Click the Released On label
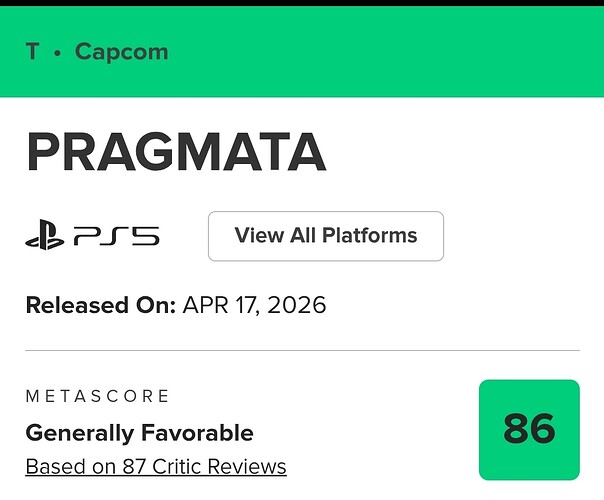 click(x=101, y=305)
